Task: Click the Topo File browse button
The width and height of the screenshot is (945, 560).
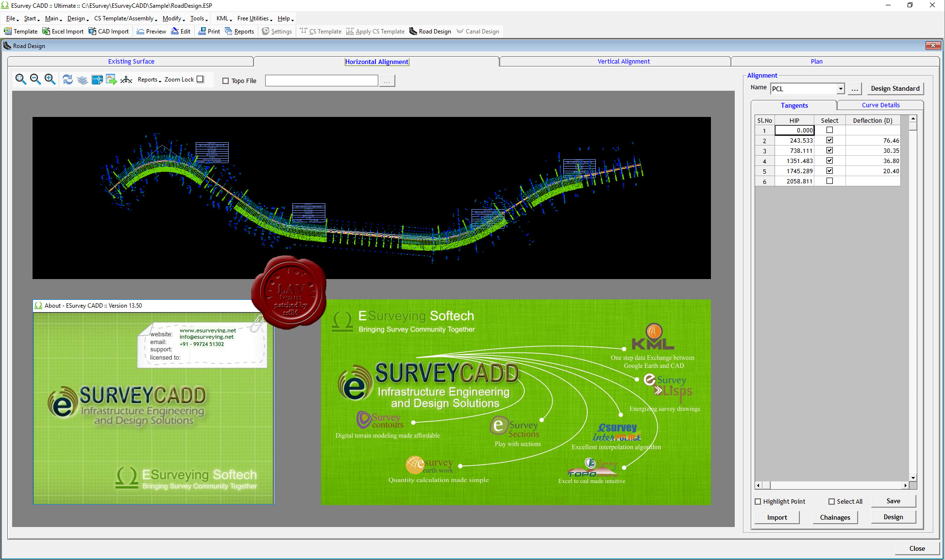Action: pyautogui.click(x=387, y=81)
